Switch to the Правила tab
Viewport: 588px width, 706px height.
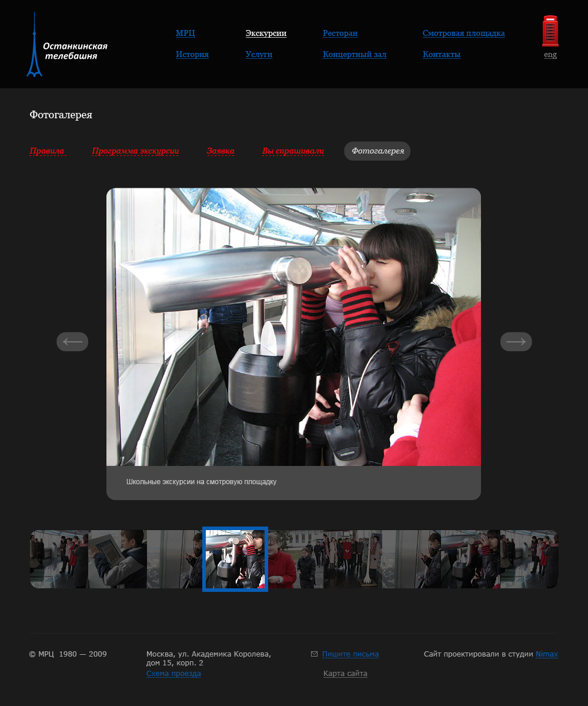click(46, 151)
